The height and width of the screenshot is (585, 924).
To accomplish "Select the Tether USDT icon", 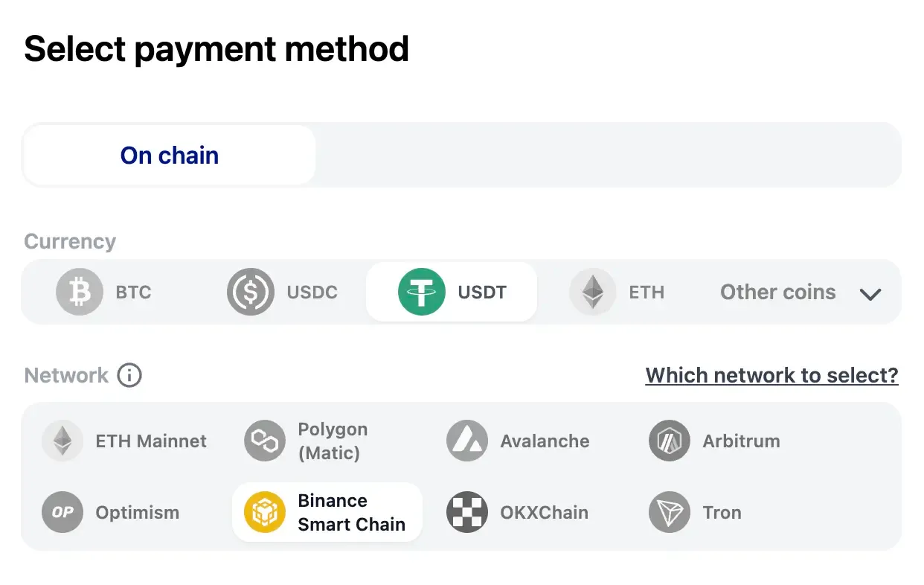I will [423, 292].
